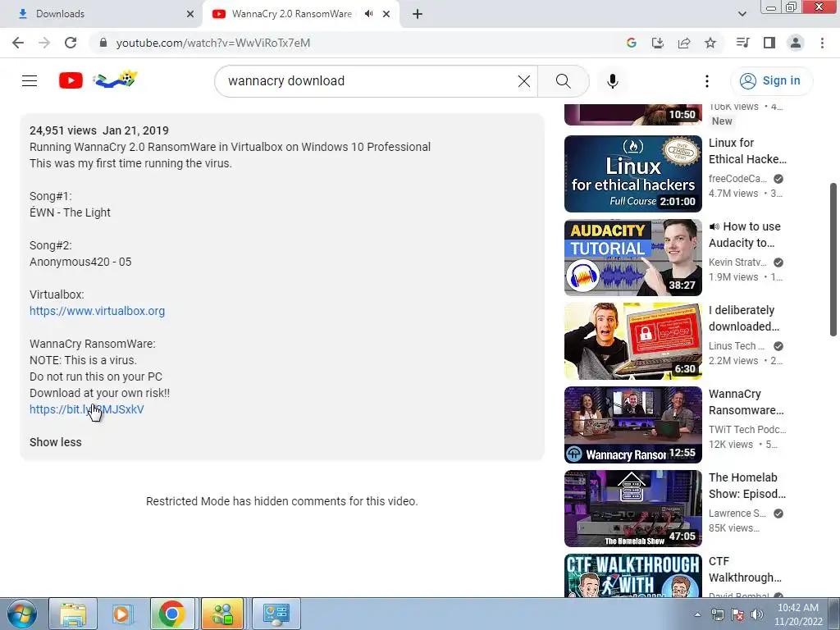Open Action Center flag tray icon
The height and width of the screenshot is (630, 840).
point(737,614)
